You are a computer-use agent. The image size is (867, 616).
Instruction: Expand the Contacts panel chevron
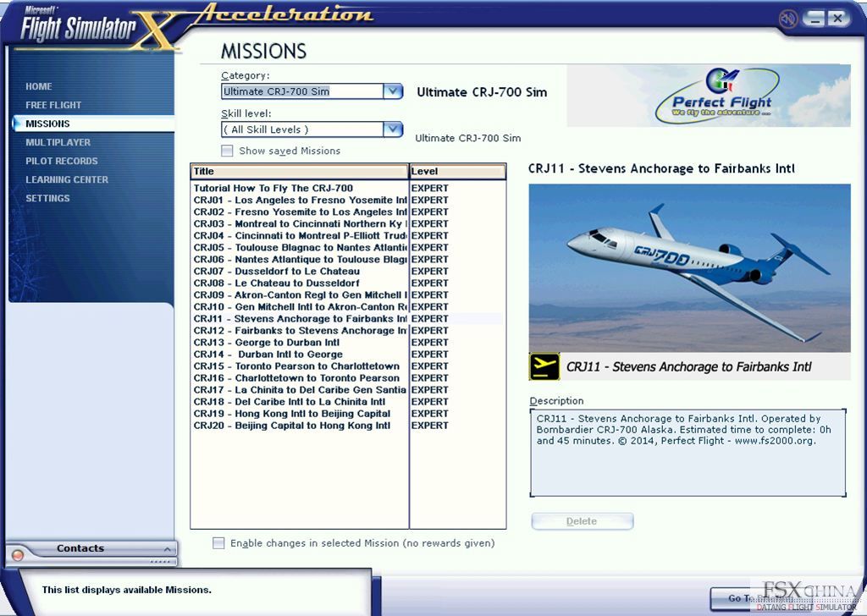click(x=167, y=548)
